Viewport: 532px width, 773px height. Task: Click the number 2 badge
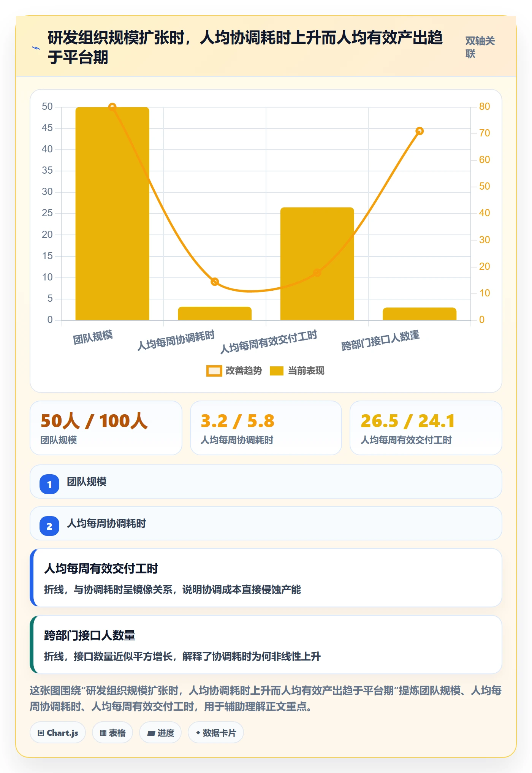pos(49,526)
